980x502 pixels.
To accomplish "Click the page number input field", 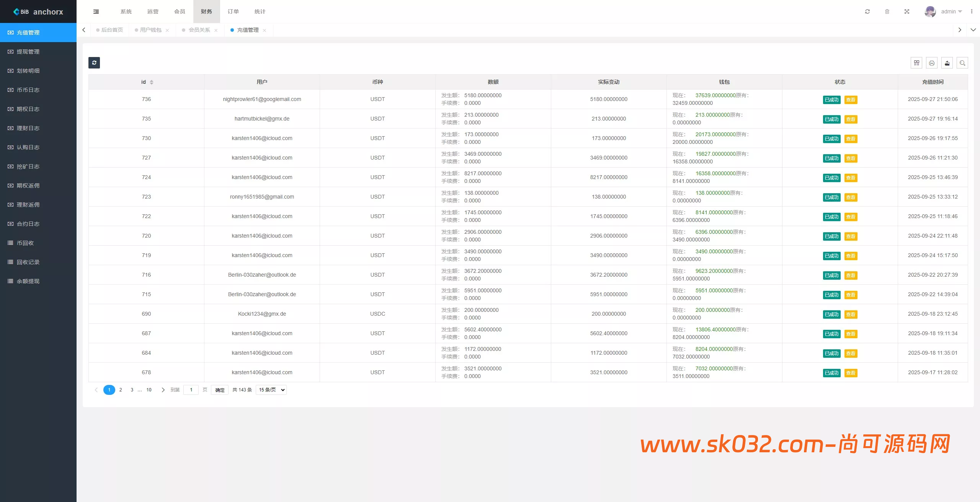I will (191, 390).
